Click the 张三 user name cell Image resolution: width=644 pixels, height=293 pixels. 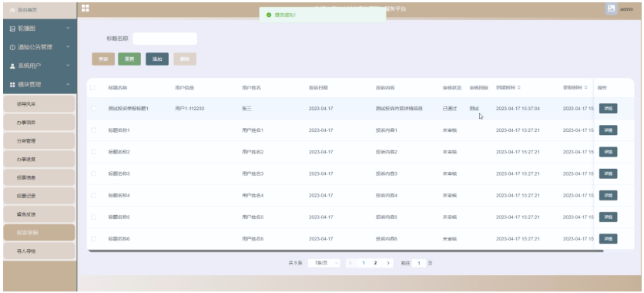click(x=247, y=109)
